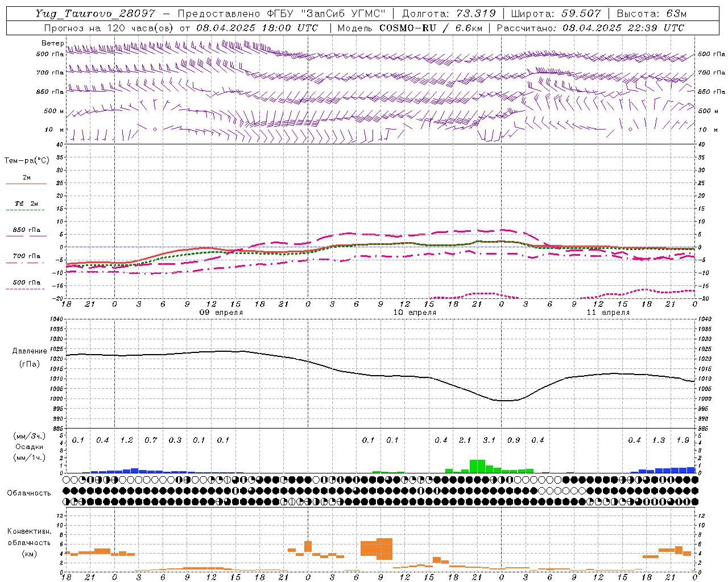728x582 pixels.
Task: Click the Осадки panel label
Action: coord(30,447)
